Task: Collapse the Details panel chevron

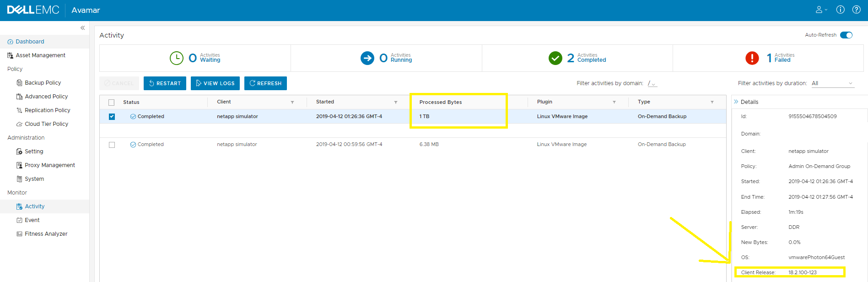Action: coord(736,102)
